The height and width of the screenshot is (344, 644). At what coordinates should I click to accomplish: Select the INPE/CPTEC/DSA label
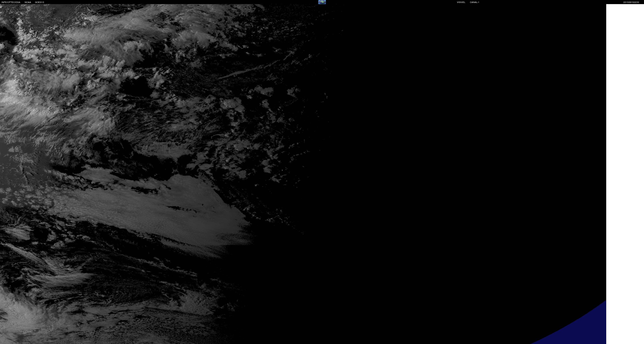[11, 2]
